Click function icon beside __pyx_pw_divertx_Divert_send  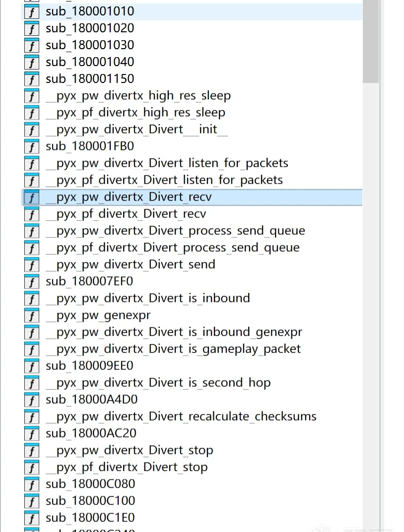(x=32, y=265)
